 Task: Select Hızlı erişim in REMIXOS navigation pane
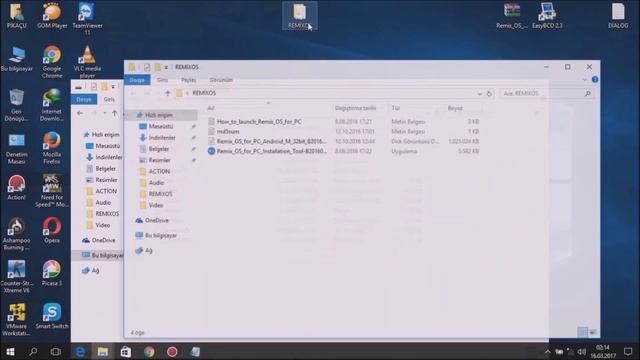(x=159, y=115)
